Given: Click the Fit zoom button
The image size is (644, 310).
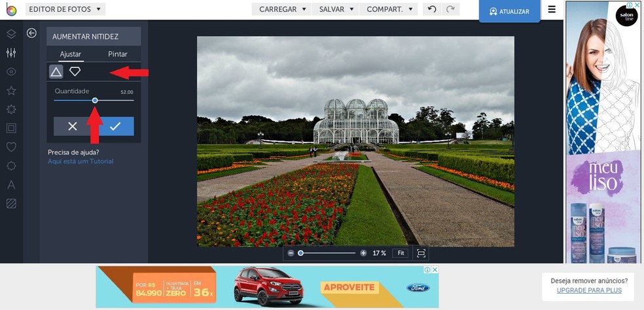Looking at the screenshot, I should [x=401, y=253].
